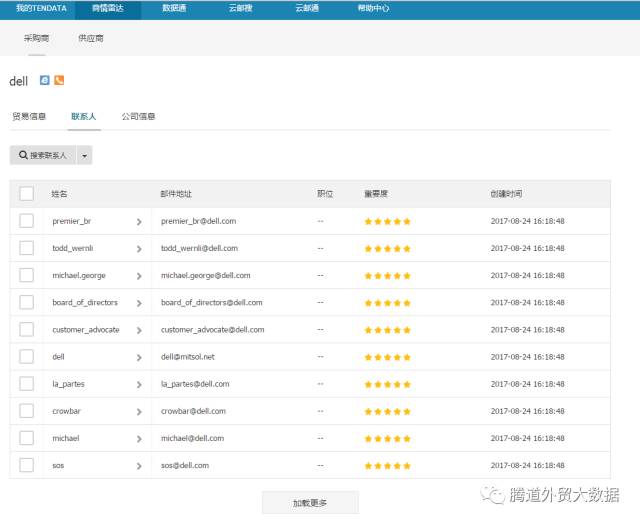The image size is (640, 523).
Task: Tick the checkbox for dell@mitsol.net row
Action: point(27,356)
